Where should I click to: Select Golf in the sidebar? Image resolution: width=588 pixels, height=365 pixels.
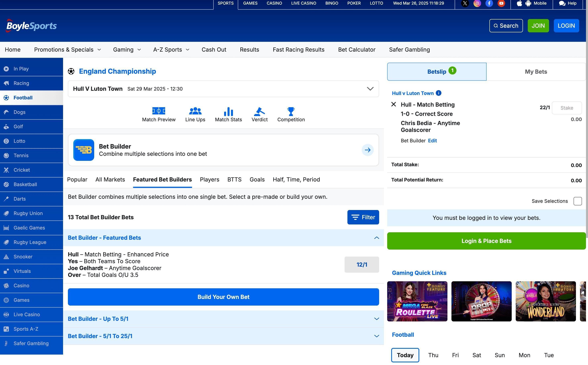[31, 127]
